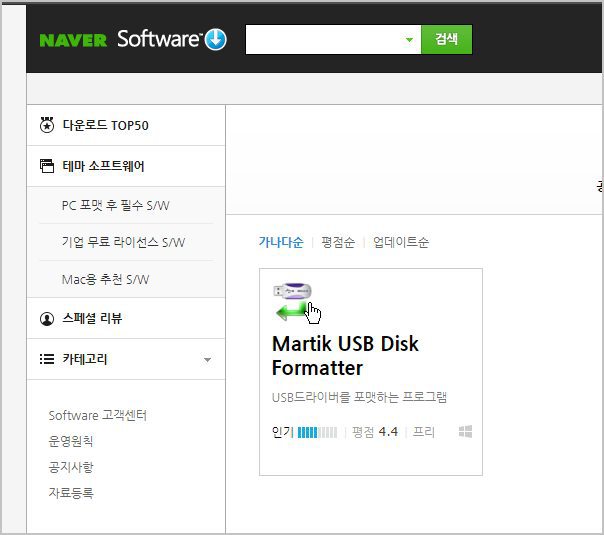The width and height of the screenshot is (604, 535).
Task: Click the Windows platform icon on card
Action: tap(465, 432)
